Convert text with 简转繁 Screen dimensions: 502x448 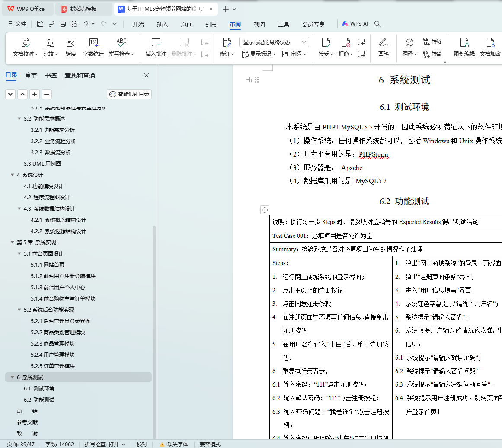coord(432,42)
